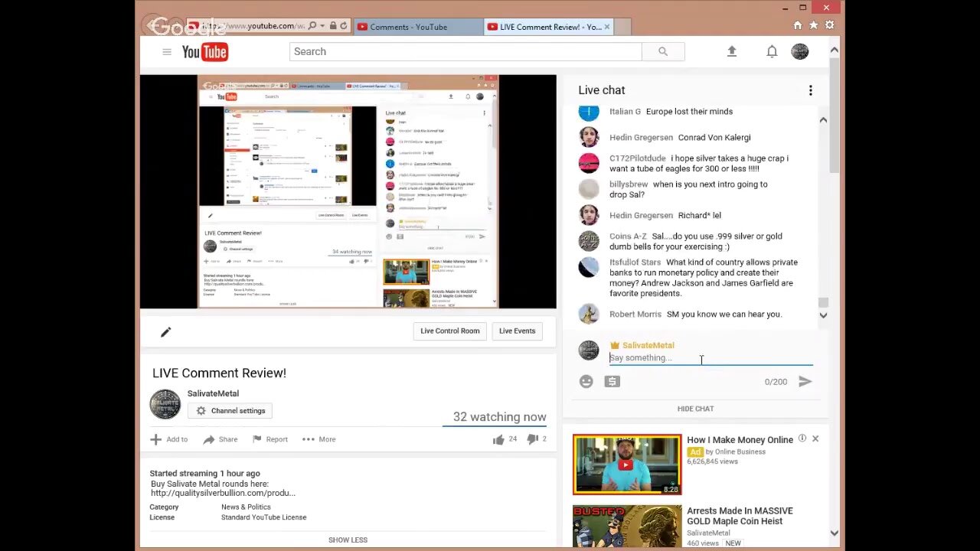
Task: Open the YouTube guide hamburger menu
Action: click(167, 51)
